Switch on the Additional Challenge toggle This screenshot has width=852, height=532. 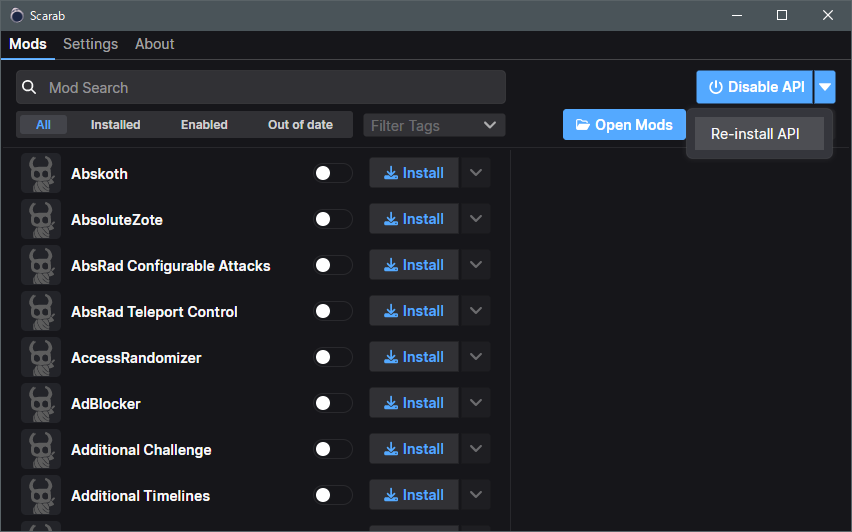333,450
